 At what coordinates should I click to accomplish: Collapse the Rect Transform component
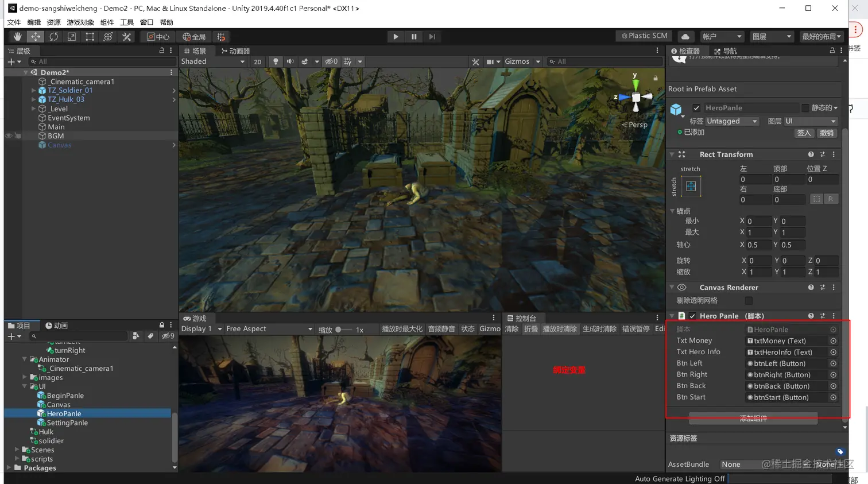tap(672, 154)
